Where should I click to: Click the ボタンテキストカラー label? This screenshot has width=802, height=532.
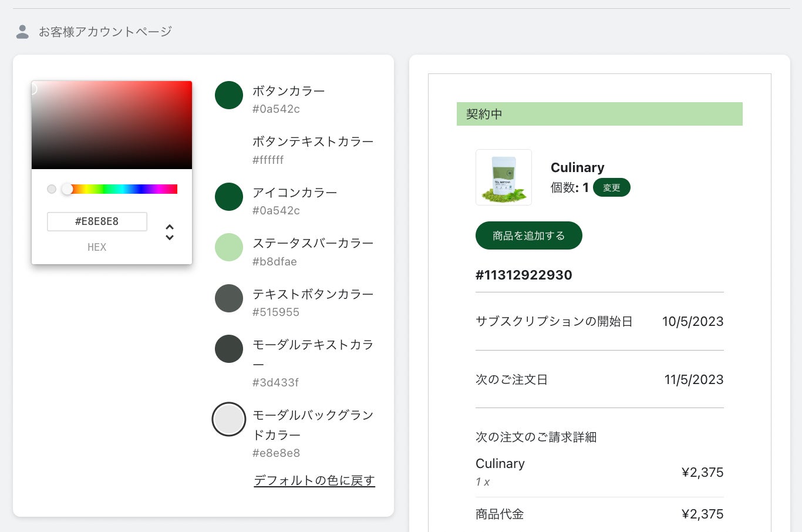coord(313,142)
